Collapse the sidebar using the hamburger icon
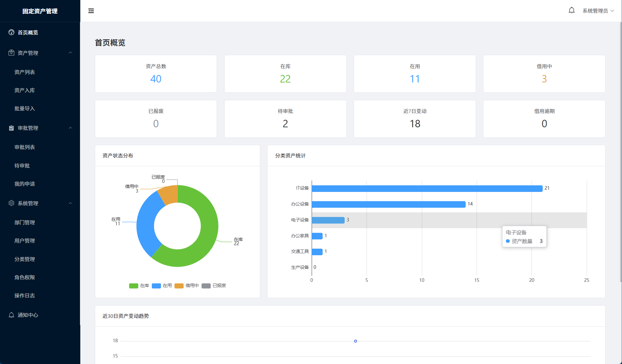 pos(91,11)
